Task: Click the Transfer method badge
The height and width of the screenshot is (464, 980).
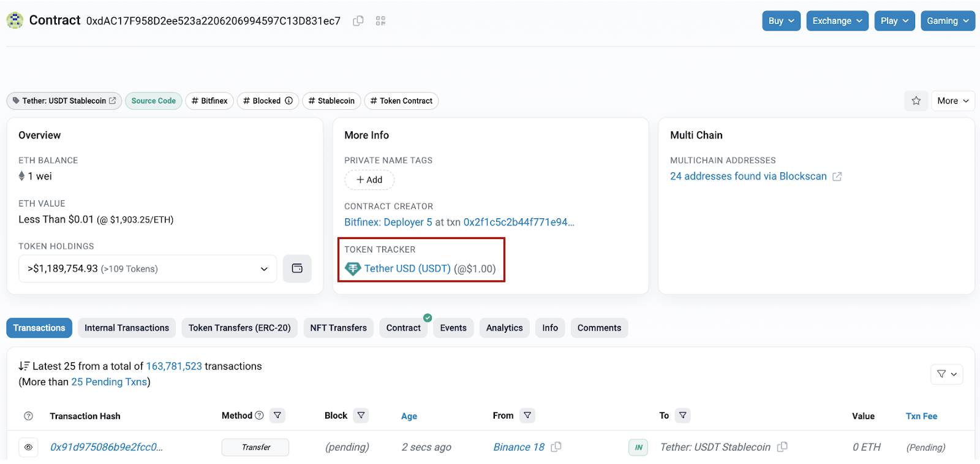Action: pos(255,447)
